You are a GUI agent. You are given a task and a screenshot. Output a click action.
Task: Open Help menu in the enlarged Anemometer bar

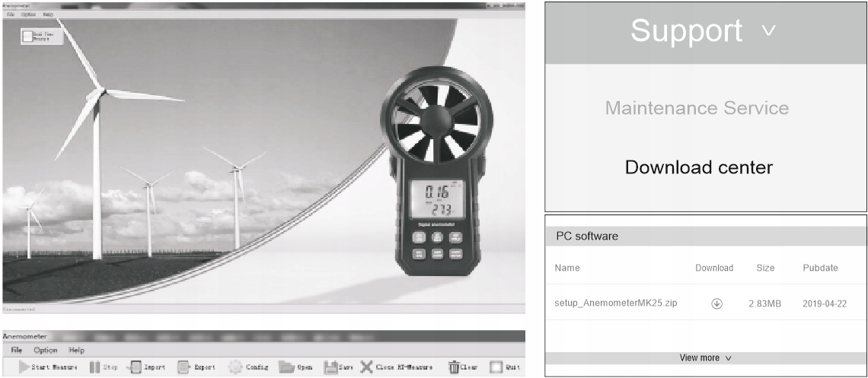point(76,350)
